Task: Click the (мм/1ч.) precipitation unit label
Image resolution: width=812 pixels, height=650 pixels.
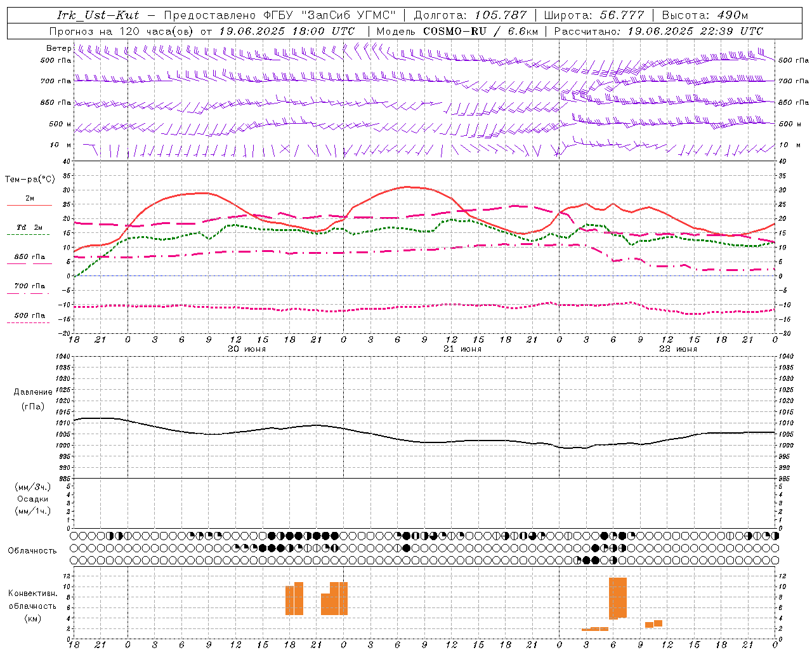Action: click(33, 511)
